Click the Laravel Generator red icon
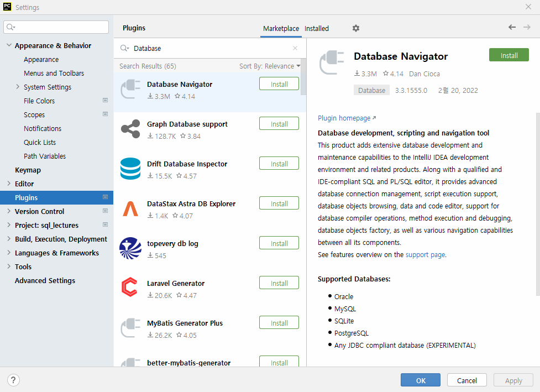 (x=130, y=287)
